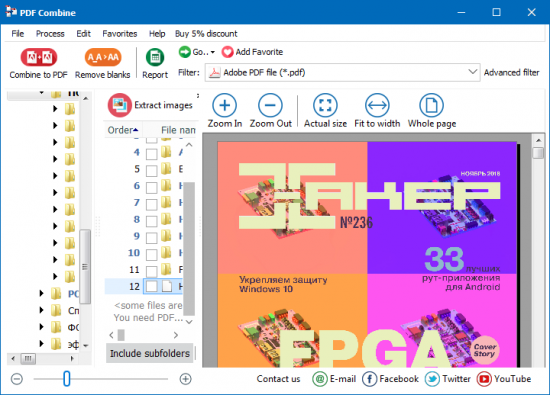Click preview pane scroll up arrow
The height and width of the screenshot is (395, 550).
[x=538, y=140]
